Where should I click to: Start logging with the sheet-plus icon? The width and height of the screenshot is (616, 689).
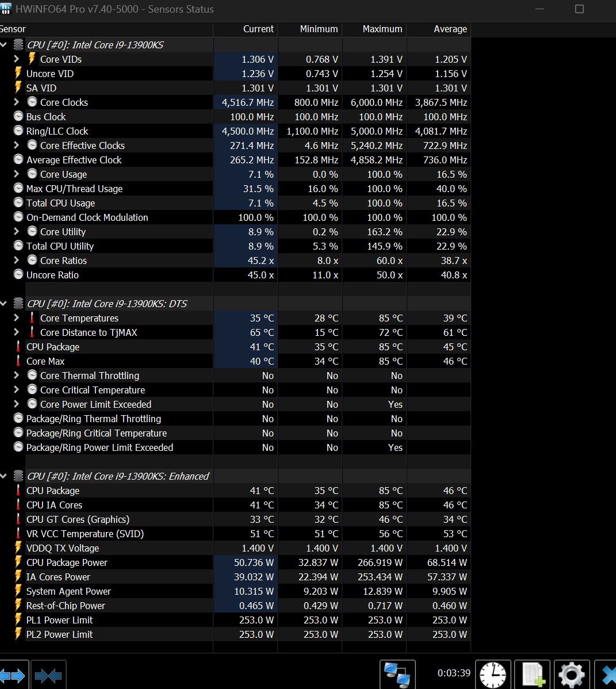coord(533,675)
